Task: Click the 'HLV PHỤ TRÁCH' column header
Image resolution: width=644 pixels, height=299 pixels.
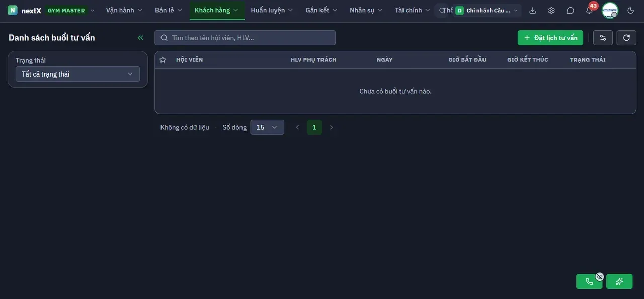Action: (313, 60)
